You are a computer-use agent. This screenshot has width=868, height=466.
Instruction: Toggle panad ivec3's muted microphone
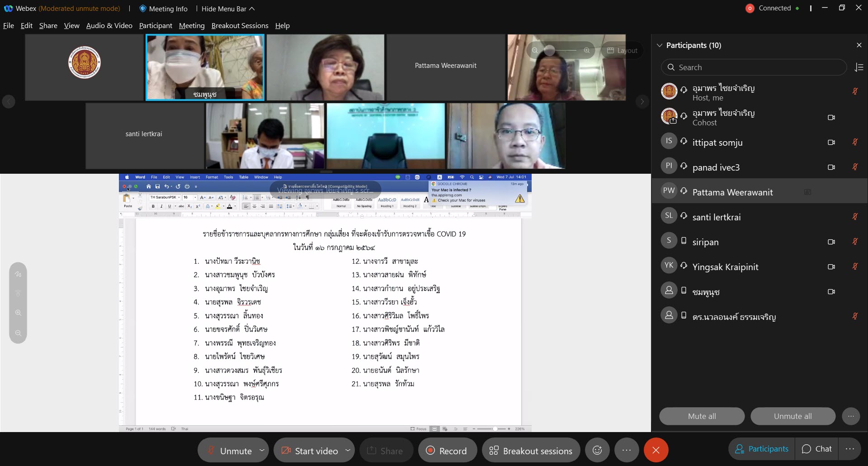coord(855,167)
